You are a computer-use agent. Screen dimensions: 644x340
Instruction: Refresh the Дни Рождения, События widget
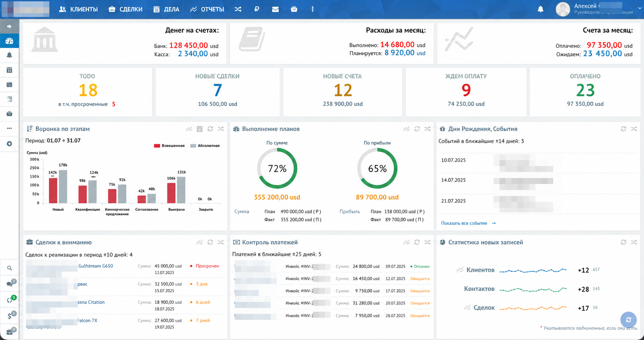pyautogui.click(x=623, y=129)
